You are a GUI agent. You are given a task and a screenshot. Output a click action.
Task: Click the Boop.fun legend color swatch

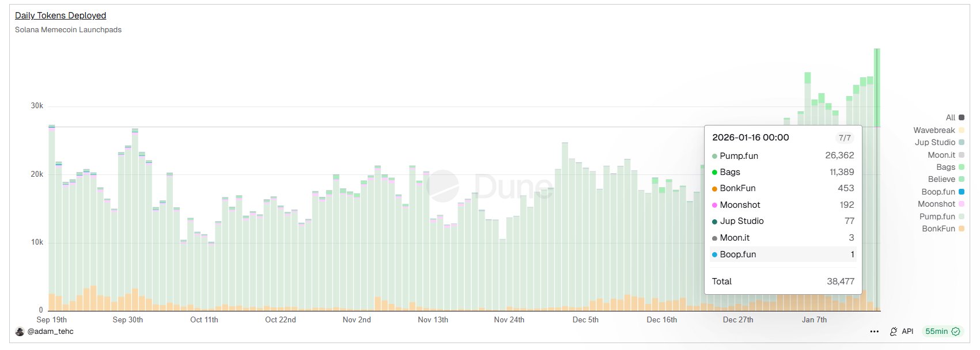961,192
